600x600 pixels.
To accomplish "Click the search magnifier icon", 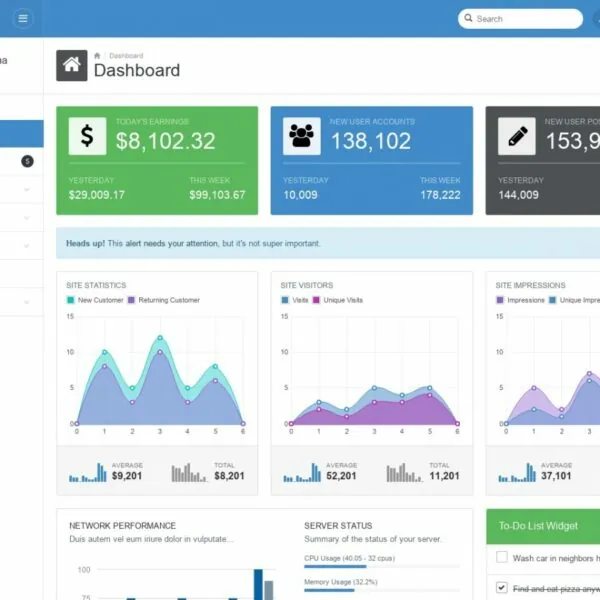I will 468,18.
